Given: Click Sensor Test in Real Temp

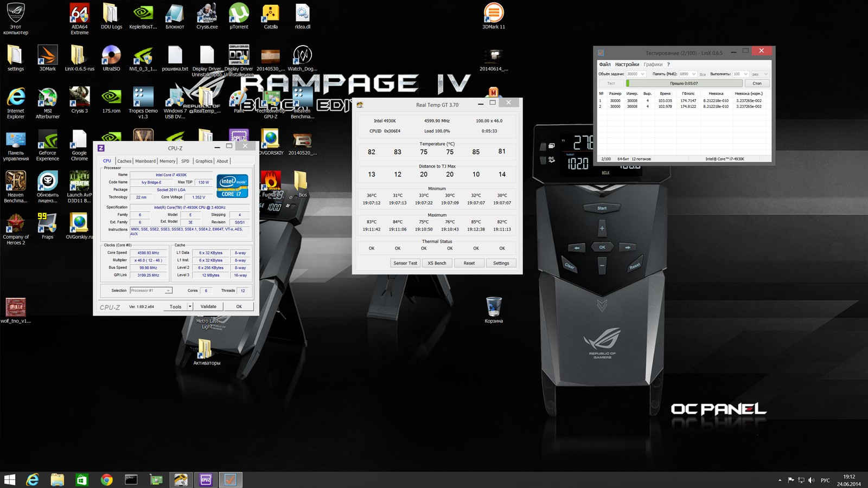Looking at the screenshot, I should (405, 263).
